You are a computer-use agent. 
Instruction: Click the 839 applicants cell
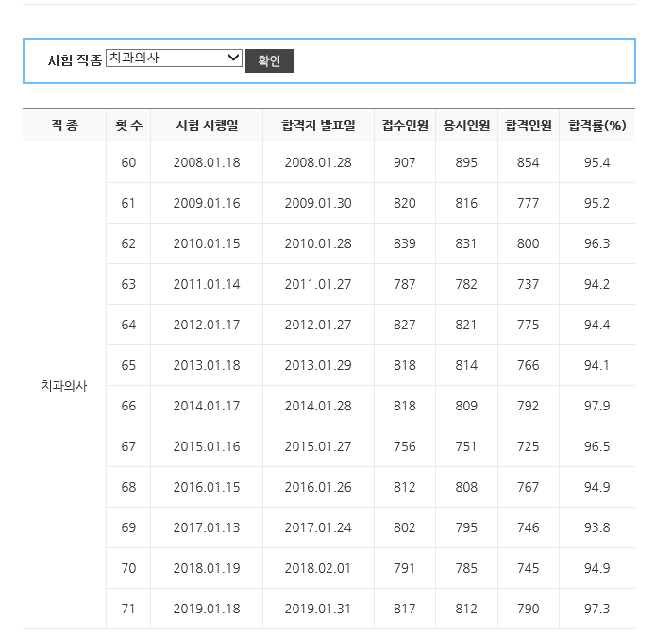pyautogui.click(x=405, y=243)
